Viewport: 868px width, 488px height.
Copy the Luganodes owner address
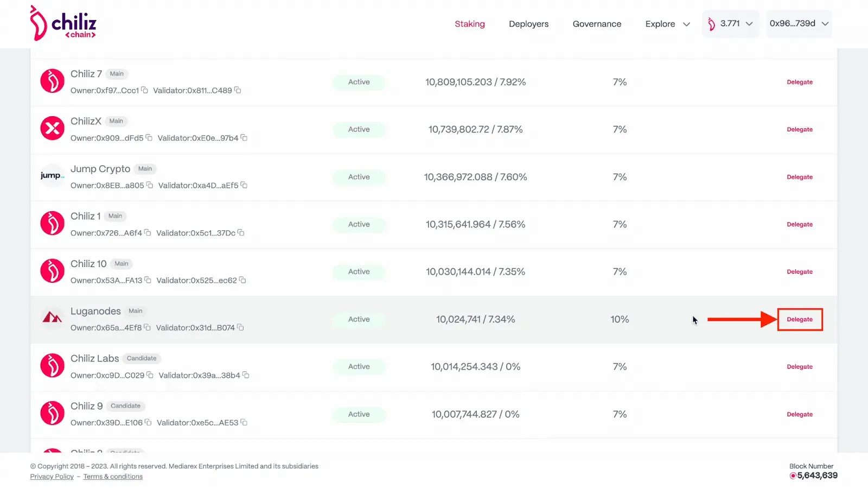point(147,327)
